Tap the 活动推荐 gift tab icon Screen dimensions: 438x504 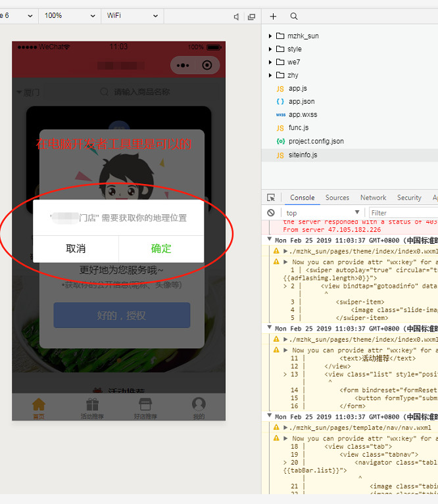tap(92, 404)
